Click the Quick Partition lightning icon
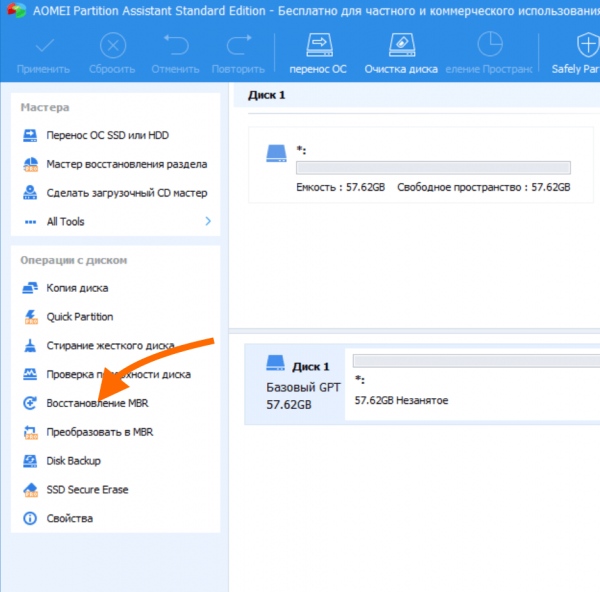This screenshot has width=600, height=592. point(31,317)
